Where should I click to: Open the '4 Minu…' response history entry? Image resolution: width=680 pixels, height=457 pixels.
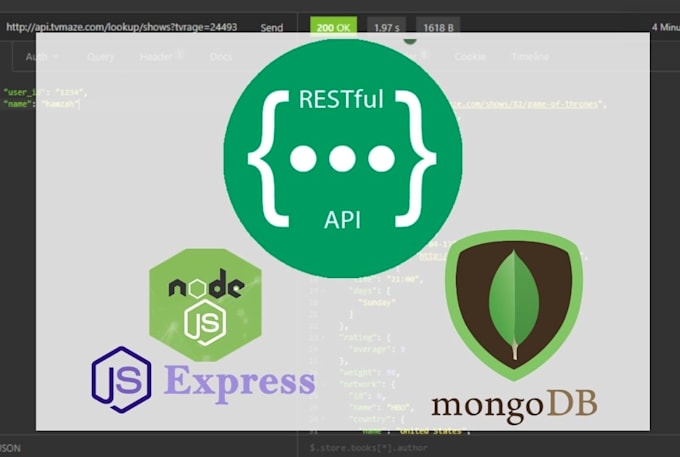[665, 27]
